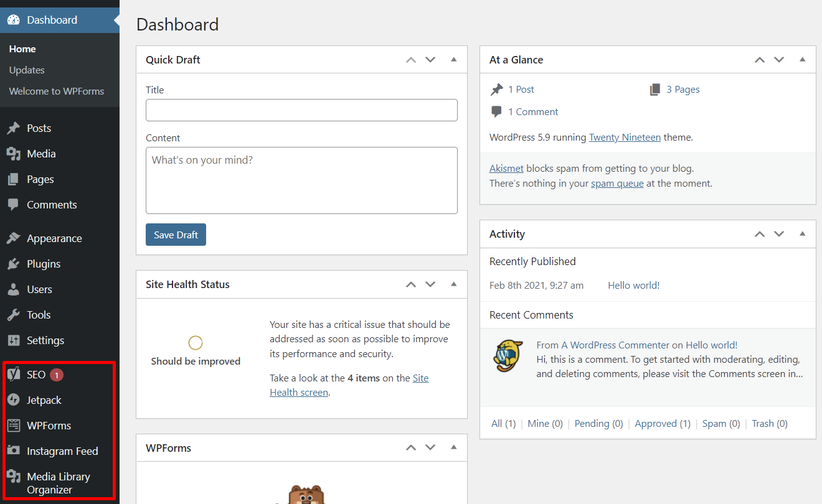Click the Dashboard gauge icon

(x=13, y=20)
